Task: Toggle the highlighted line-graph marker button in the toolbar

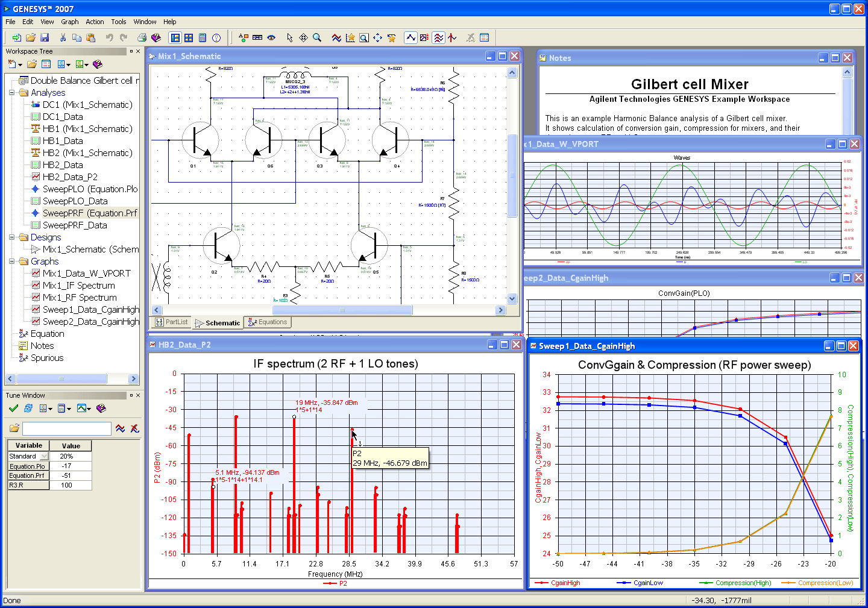Action: (x=410, y=37)
